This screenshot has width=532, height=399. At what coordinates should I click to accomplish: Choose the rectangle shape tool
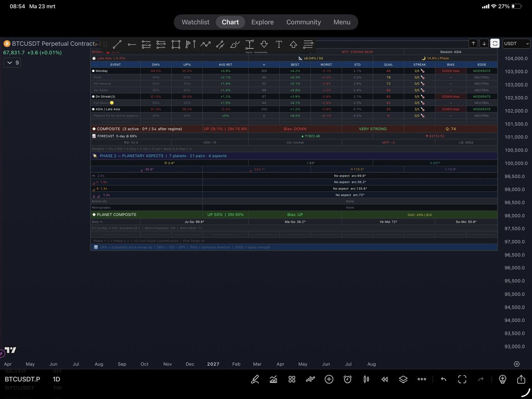coord(176,44)
